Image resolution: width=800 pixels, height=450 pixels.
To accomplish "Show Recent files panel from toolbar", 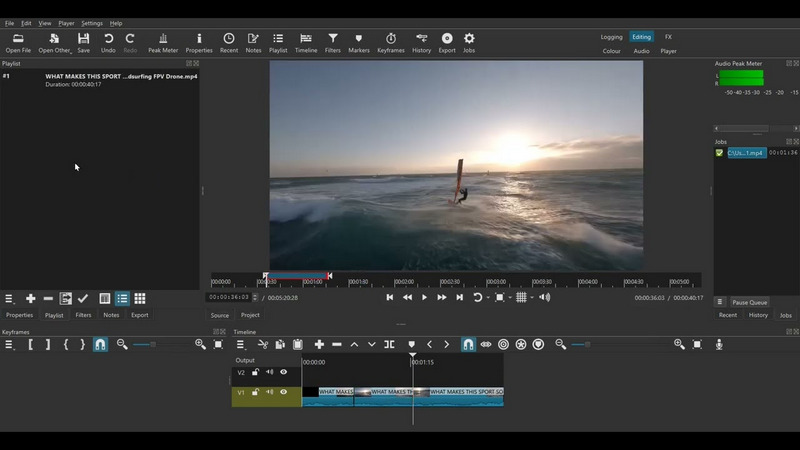I will click(229, 43).
